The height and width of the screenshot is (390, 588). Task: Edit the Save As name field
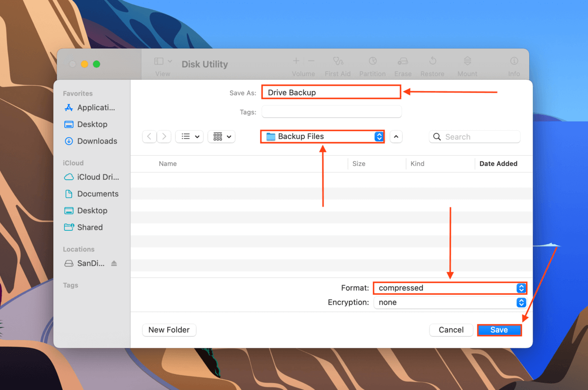click(331, 92)
